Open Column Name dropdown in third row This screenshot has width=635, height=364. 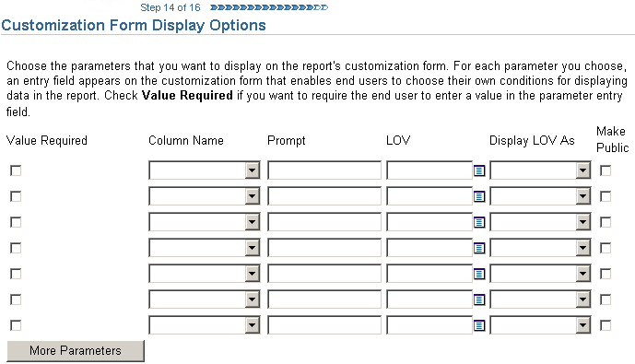pos(204,222)
